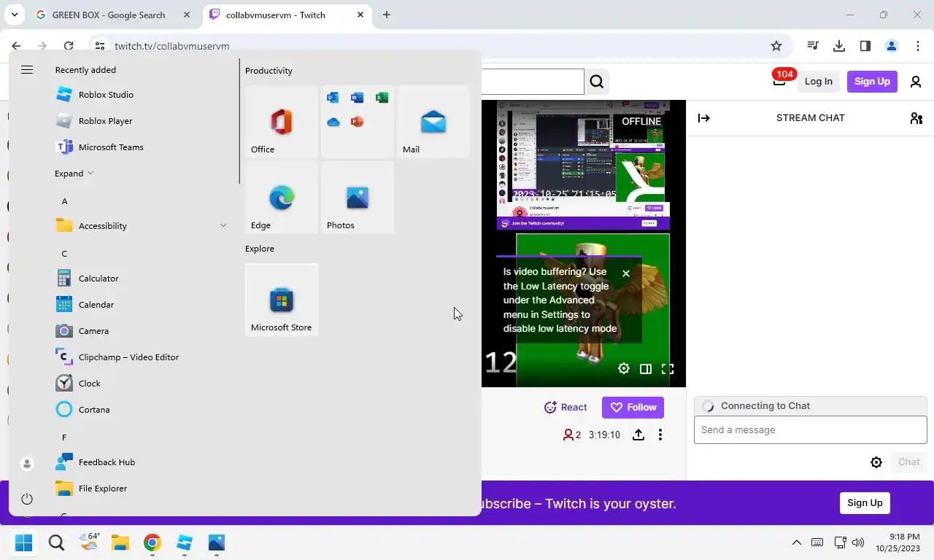Switch to Chrome on the taskbar
Viewport: 934px width, 560px height.
[x=152, y=543]
